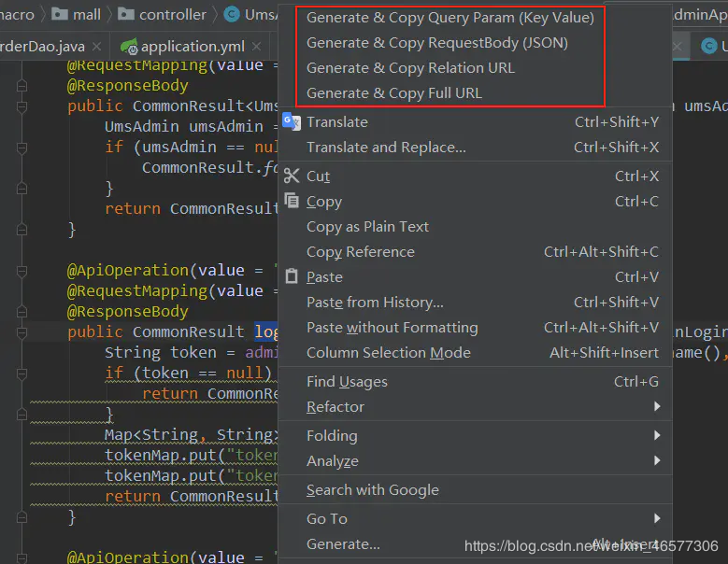Click the scissors Cut icon

[x=292, y=176]
